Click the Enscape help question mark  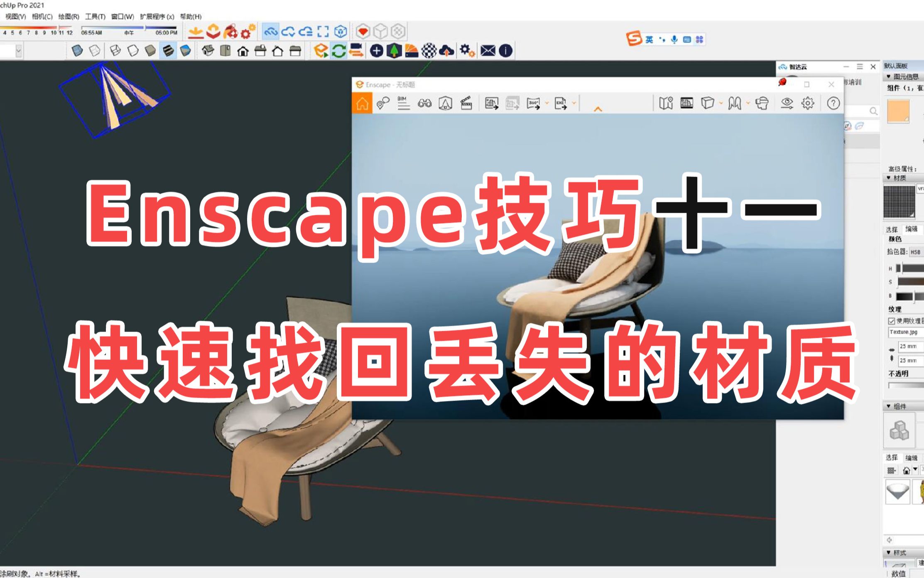(833, 103)
